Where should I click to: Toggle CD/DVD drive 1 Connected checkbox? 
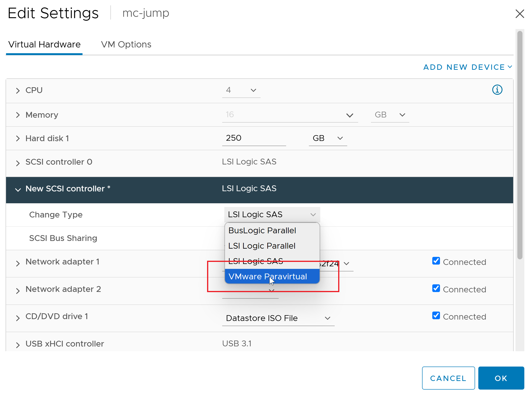436,315
